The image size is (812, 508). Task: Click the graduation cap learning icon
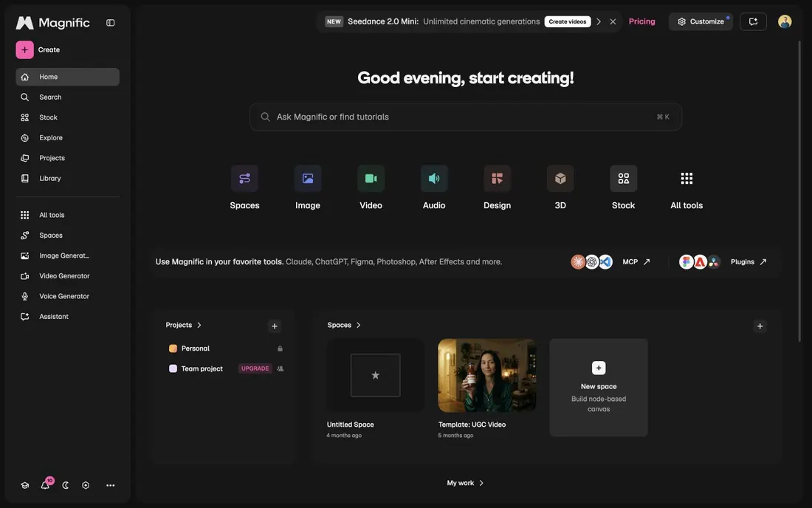24,485
